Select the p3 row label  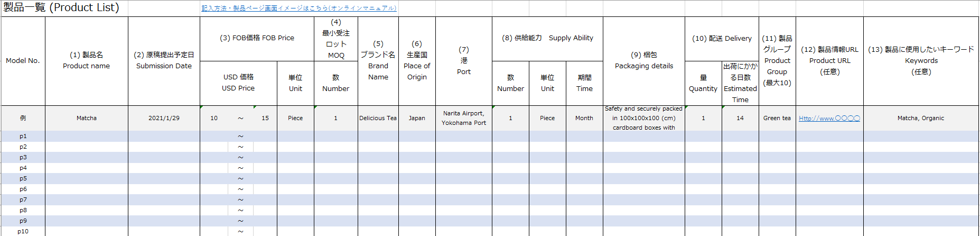click(x=23, y=157)
